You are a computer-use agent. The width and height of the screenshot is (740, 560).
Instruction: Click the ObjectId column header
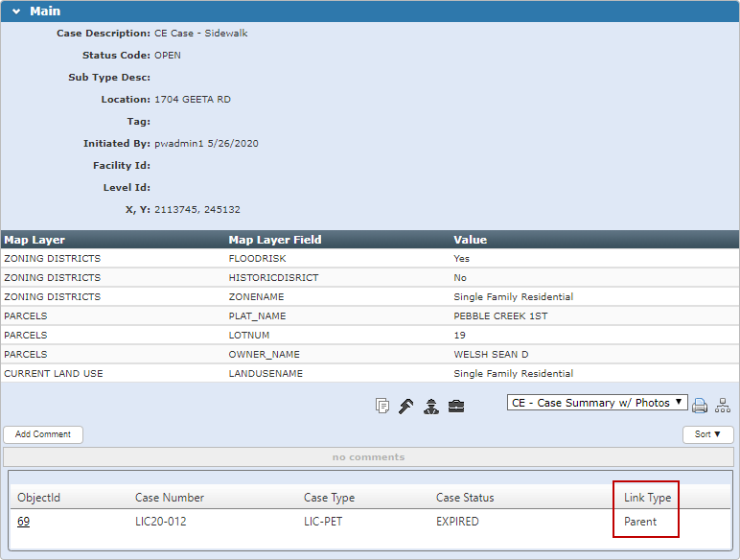38,498
